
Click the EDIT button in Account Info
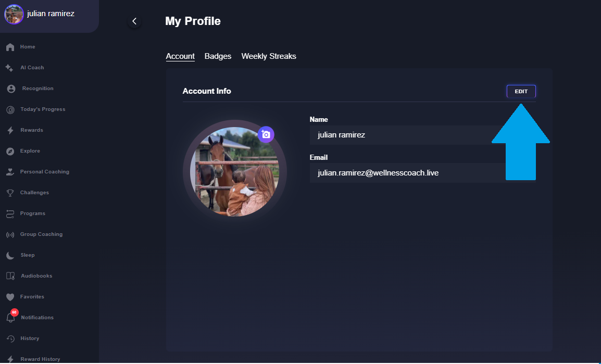[521, 92]
